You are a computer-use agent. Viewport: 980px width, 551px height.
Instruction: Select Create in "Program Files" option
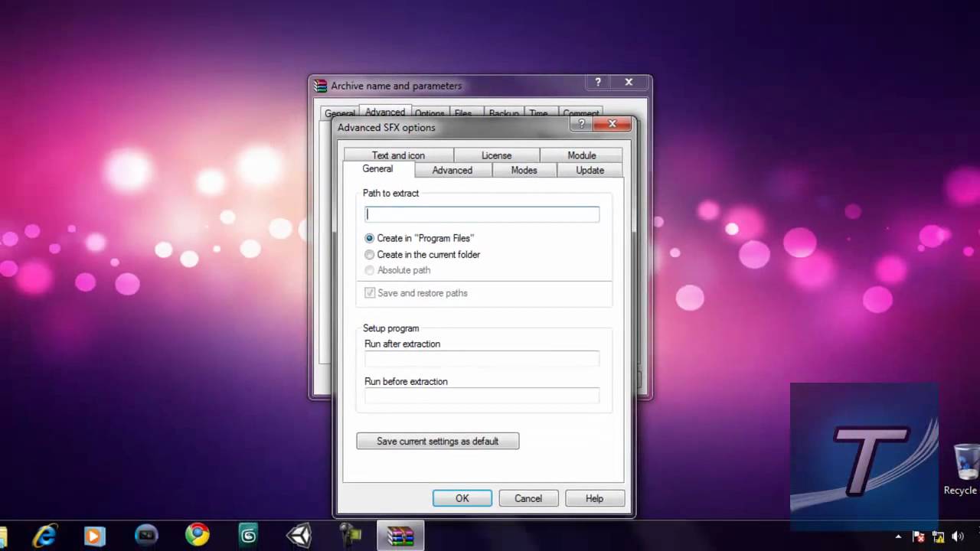click(370, 239)
